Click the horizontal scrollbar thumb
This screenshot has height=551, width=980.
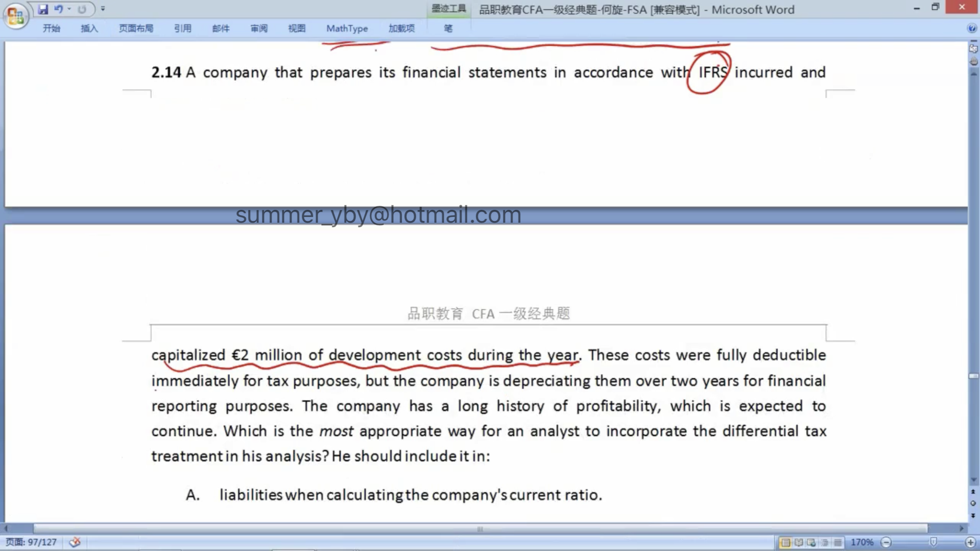pyautogui.click(x=480, y=528)
